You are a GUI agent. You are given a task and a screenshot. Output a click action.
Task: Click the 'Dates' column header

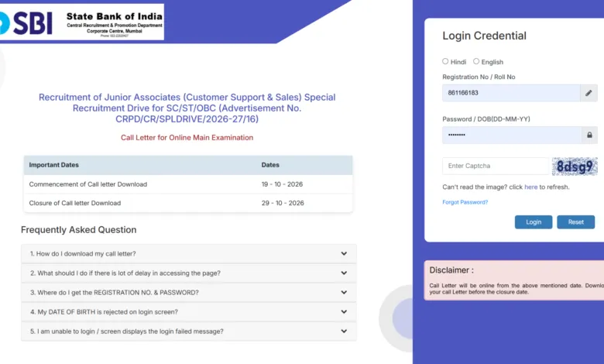click(x=270, y=165)
